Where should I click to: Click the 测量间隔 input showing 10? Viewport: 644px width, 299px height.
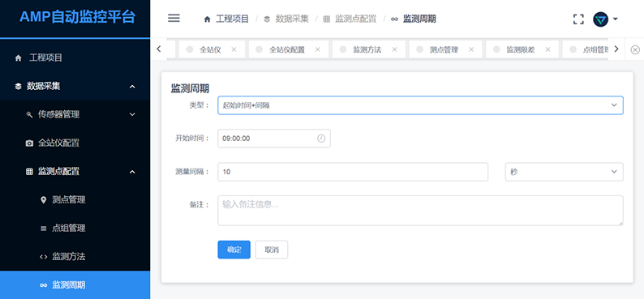(x=353, y=172)
